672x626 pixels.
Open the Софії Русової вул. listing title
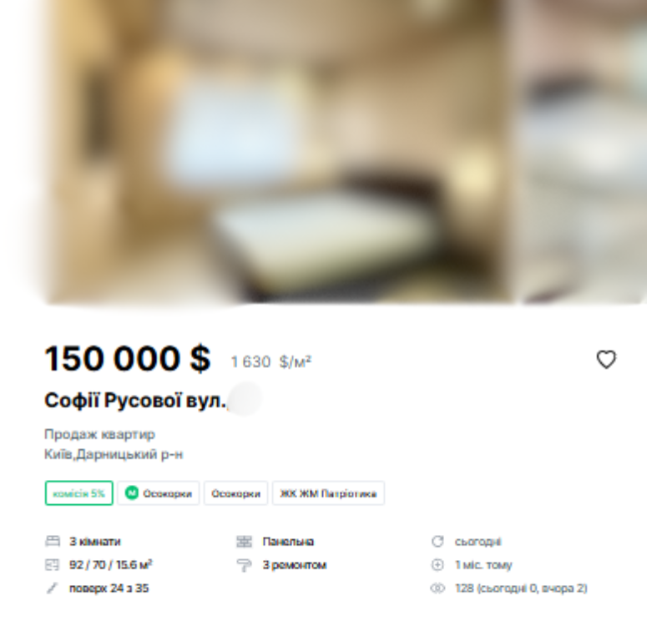click(x=135, y=400)
